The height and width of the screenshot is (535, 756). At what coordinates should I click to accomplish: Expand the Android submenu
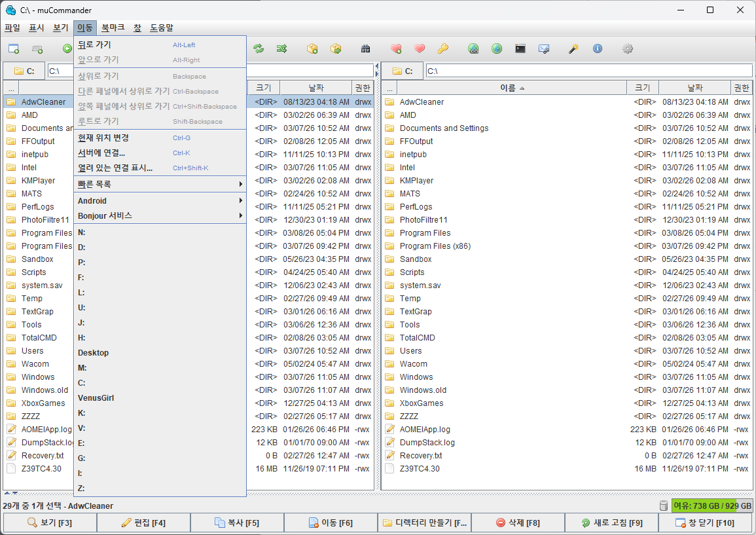click(x=160, y=200)
